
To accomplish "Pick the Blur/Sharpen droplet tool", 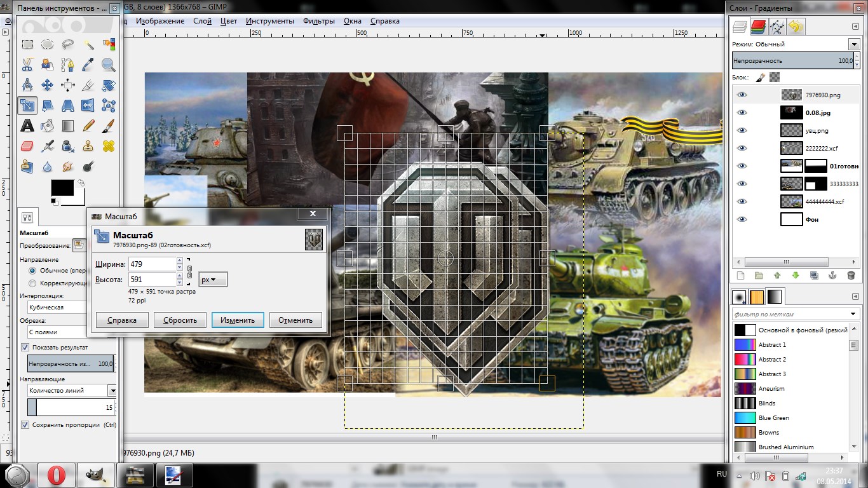I will click(x=48, y=166).
